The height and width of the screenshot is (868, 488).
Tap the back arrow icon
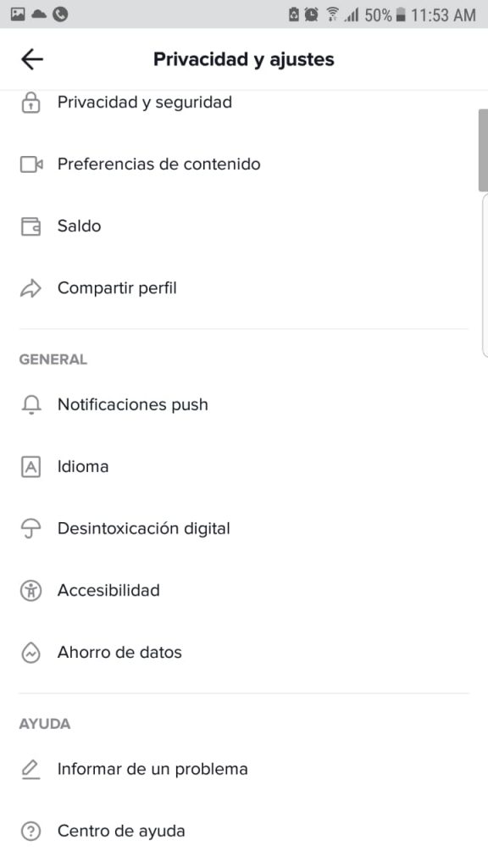point(32,59)
